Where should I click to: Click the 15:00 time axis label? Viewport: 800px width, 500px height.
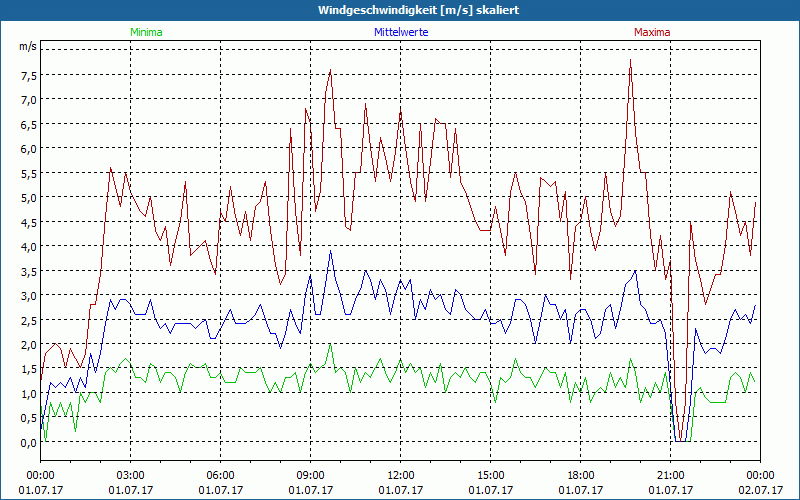click(x=490, y=475)
